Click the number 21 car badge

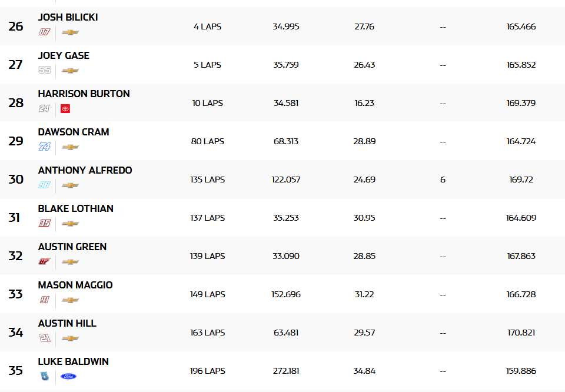(45, 338)
